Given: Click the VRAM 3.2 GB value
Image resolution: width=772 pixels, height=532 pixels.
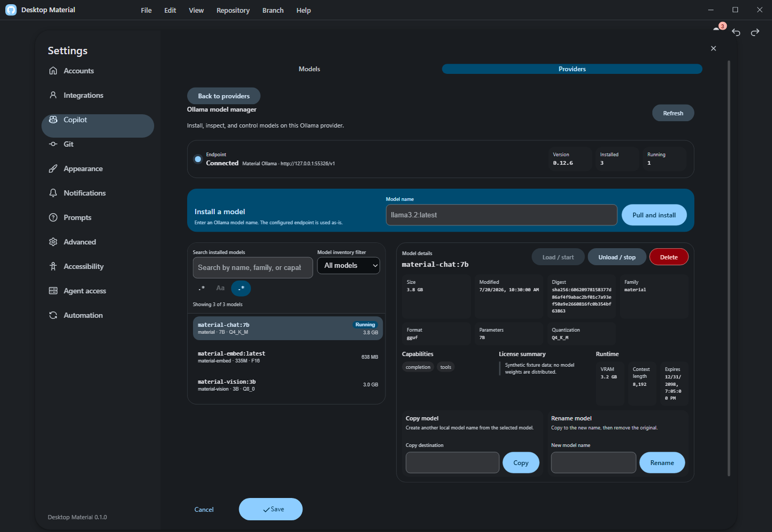Looking at the screenshot, I should (609, 377).
